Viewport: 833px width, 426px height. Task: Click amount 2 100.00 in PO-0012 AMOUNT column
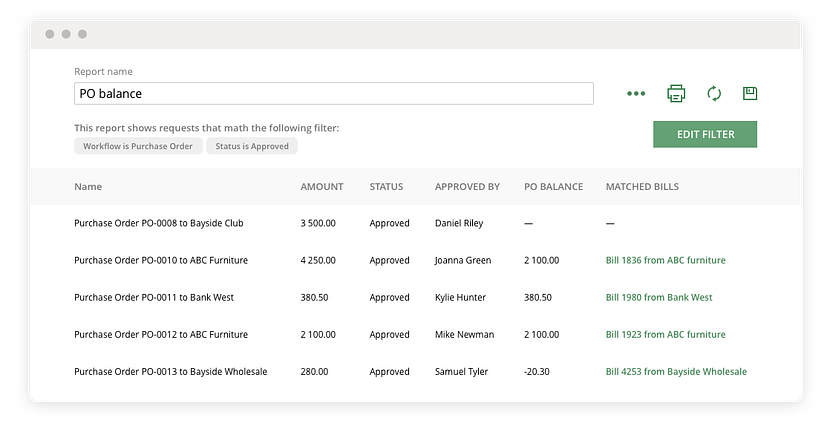(318, 335)
